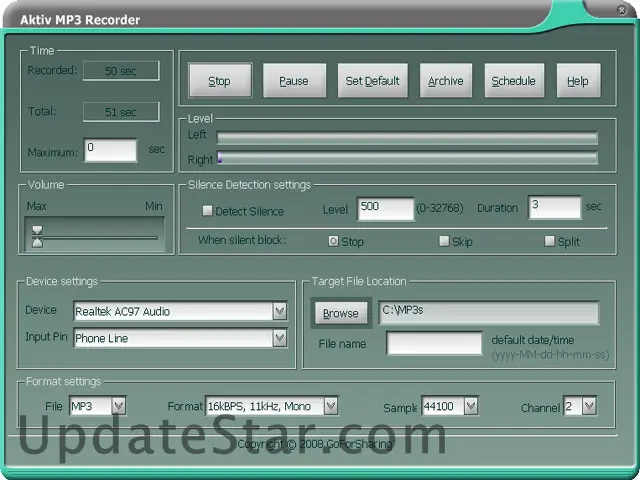Click the Total time value 51 sec
Viewport: 640px width, 480px height.
[121, 112]
